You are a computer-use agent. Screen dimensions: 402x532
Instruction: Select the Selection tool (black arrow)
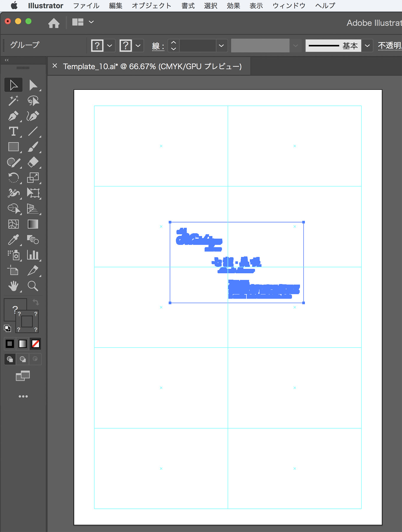point(13,85)
